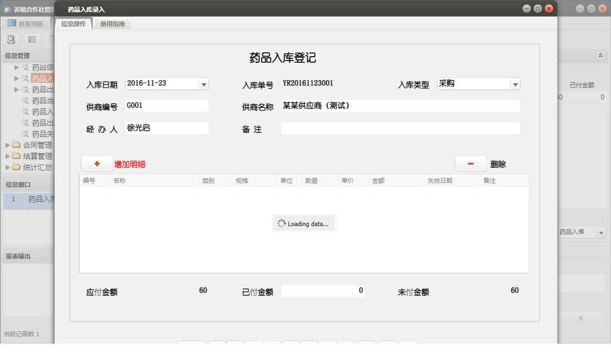The width and height of the screenshot is (611, 364).
Task: Click the 删除 button
Action: tap(497, 163)
